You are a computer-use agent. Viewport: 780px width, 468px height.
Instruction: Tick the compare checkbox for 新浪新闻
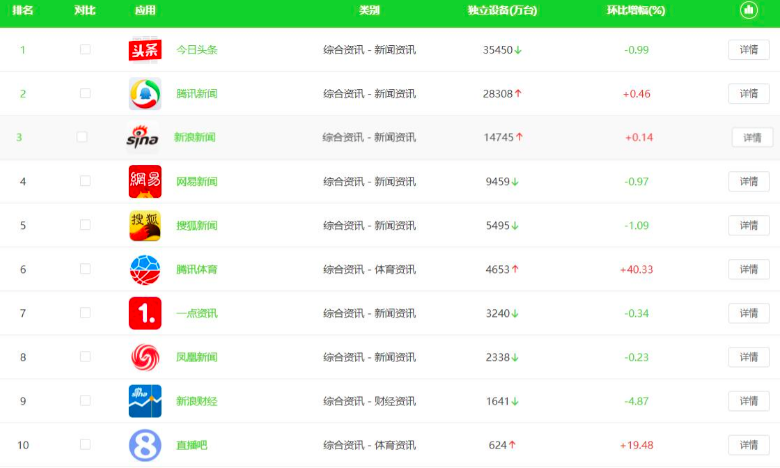coord(82,137)
